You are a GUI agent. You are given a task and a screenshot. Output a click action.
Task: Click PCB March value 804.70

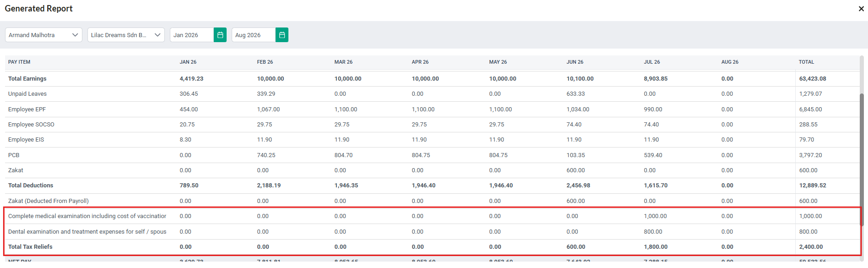coord(343,155)
